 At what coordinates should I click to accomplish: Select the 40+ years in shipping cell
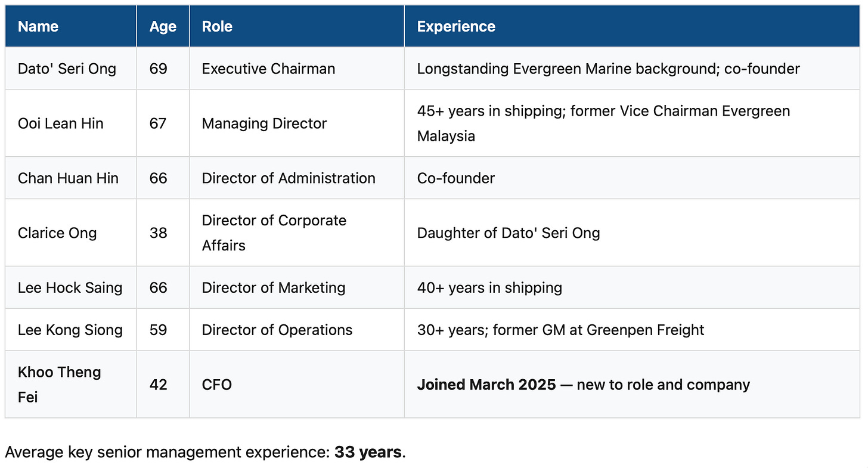pyautogui.click(x=632, y=287)
